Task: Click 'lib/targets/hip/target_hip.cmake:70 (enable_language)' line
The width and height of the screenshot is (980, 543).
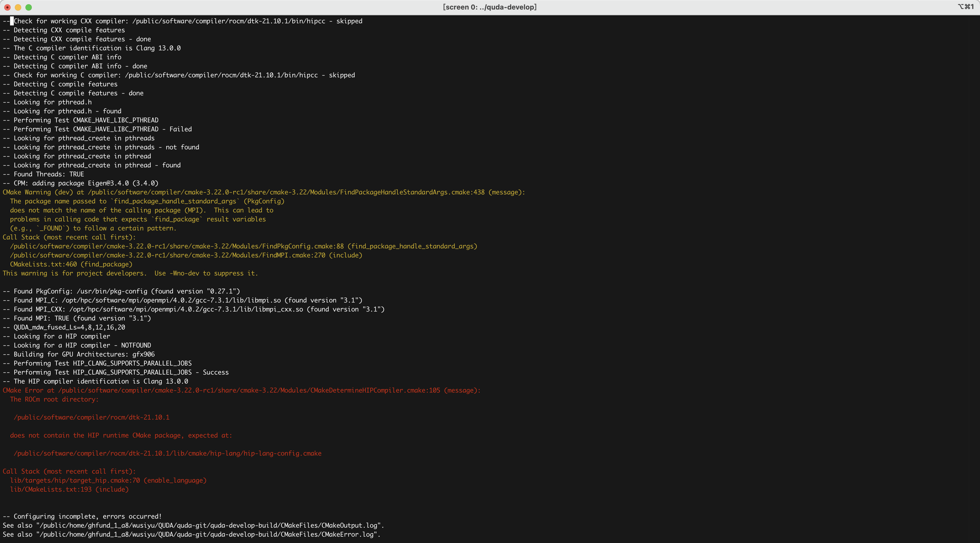Action: (x=108, y=480)
